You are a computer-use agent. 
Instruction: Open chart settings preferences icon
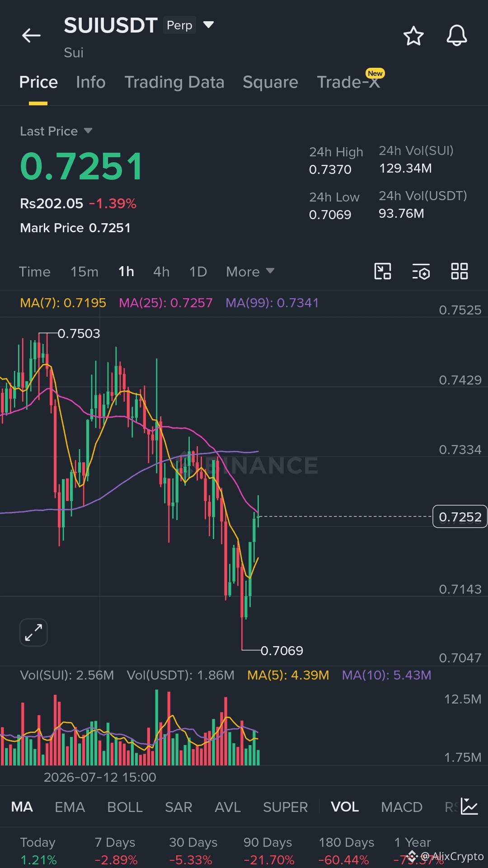421,272
